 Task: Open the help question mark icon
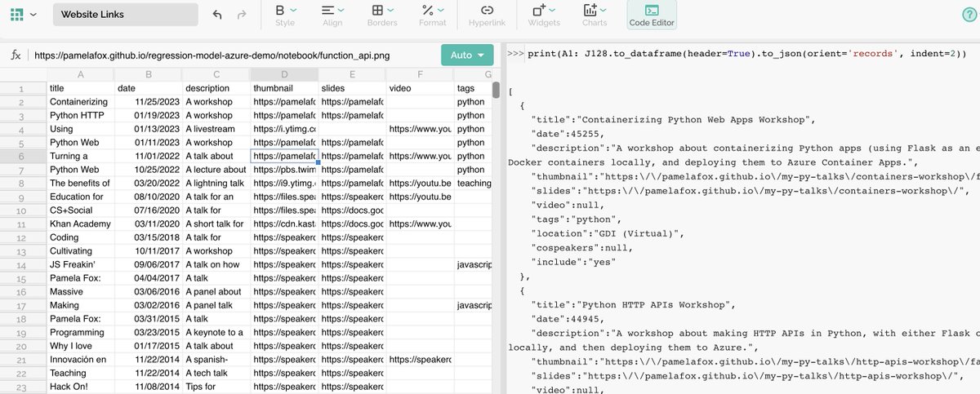(x=969, y=15)
